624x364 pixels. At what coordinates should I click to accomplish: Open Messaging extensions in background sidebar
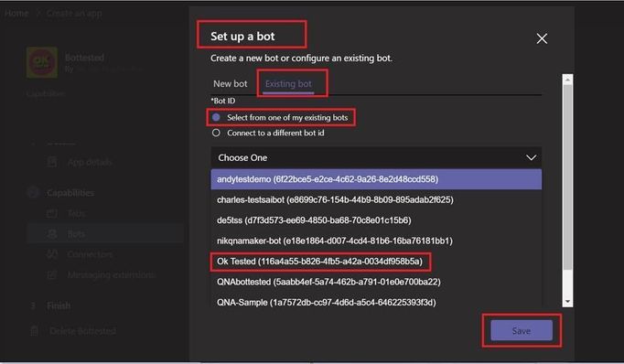coord(111,274)
